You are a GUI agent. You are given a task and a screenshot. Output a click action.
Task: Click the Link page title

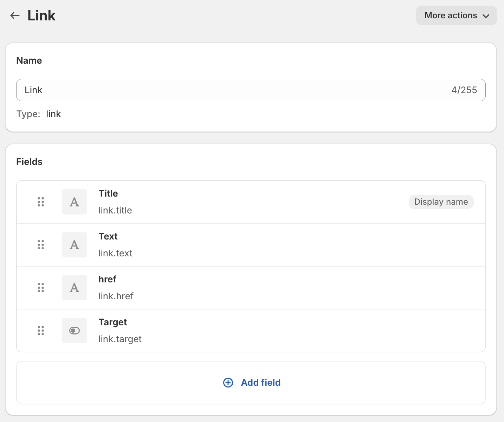click(41, 15)
